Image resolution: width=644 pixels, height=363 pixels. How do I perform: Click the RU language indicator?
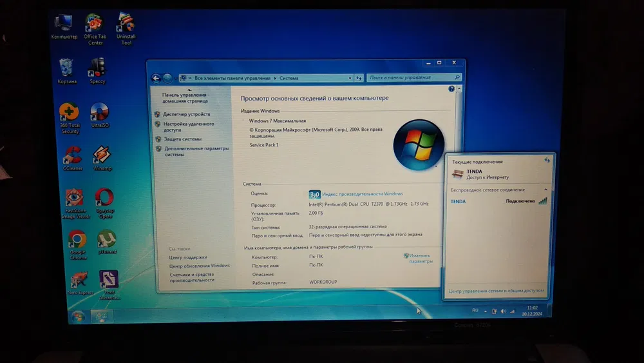point(475,310)
